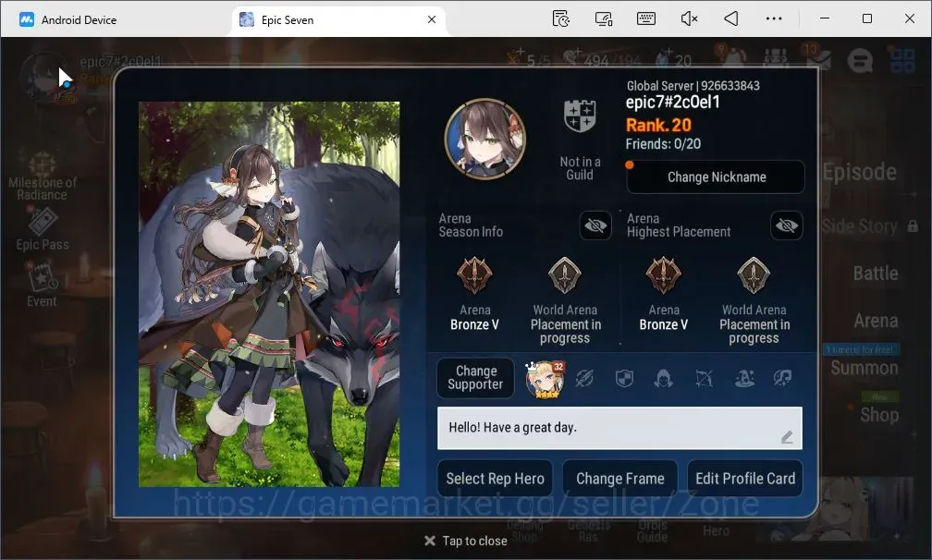
Task: Select the Warrior supporter class icon
Action: click(584, 378)
